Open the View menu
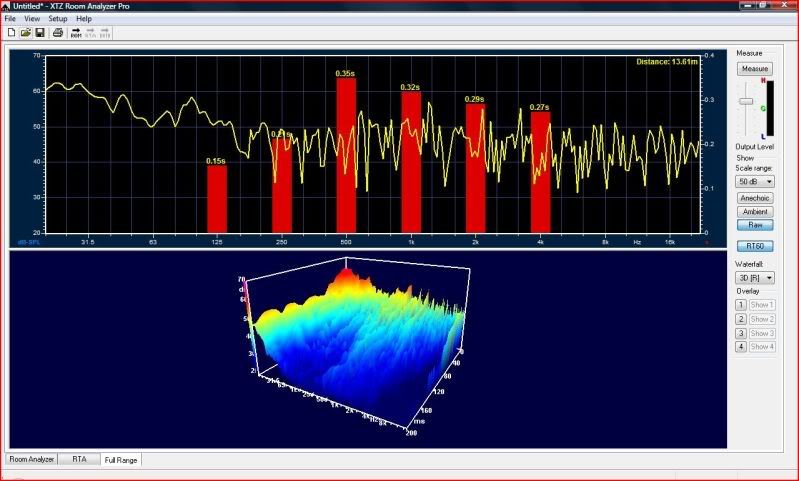The image size is (799, 481). [x=33, y=18]
